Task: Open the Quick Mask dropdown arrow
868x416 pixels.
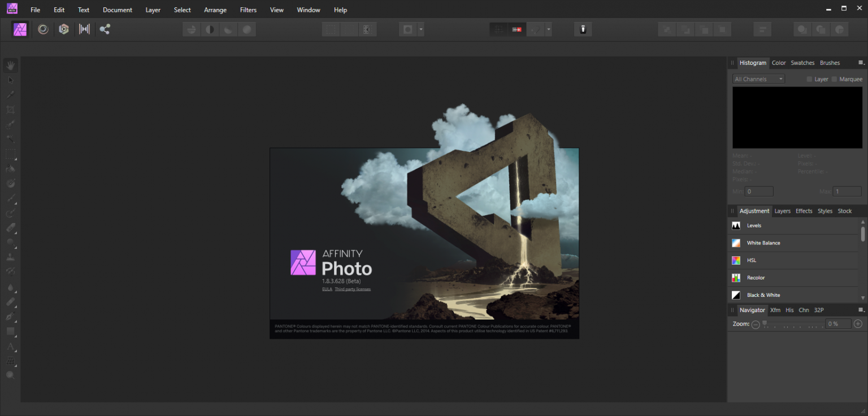Action: click(x=421, y=29)
